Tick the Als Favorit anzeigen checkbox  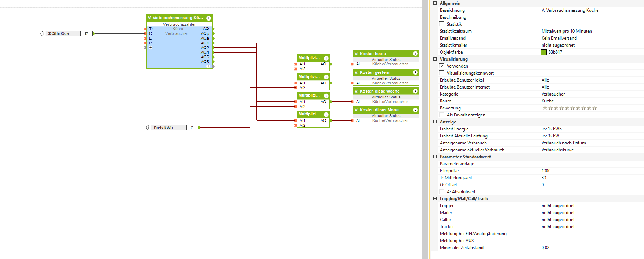pyautogui.click(x=442, y=115)
